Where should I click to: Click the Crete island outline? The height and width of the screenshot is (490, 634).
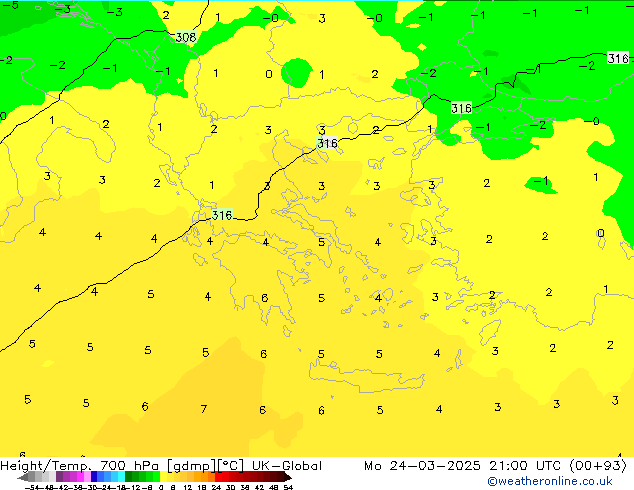pyautogui.click(x=367, y=377)
